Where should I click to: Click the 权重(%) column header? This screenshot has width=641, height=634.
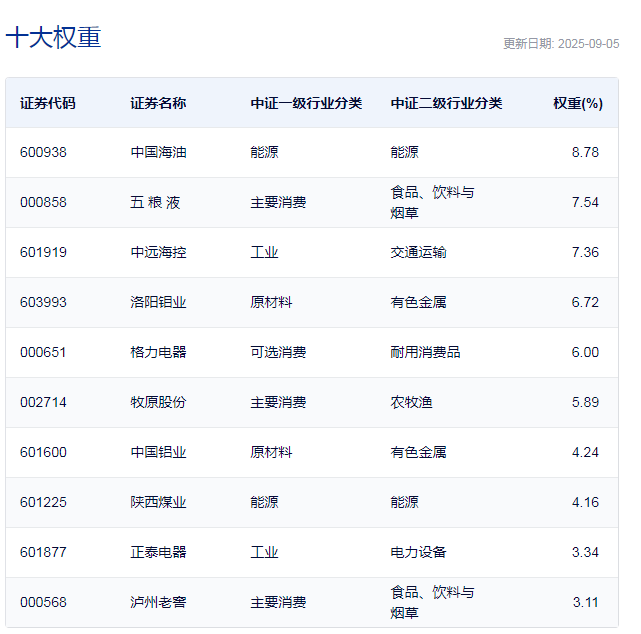click(578, 103)
